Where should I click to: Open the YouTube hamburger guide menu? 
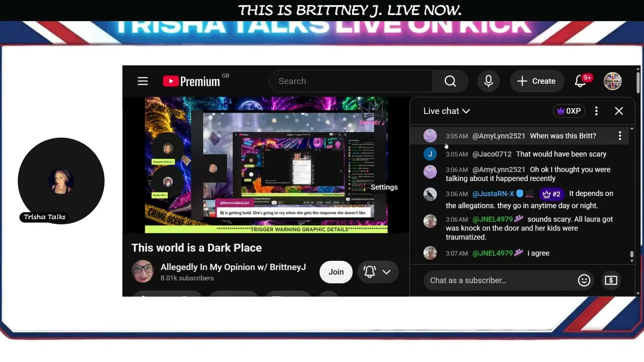pos(143,81)
